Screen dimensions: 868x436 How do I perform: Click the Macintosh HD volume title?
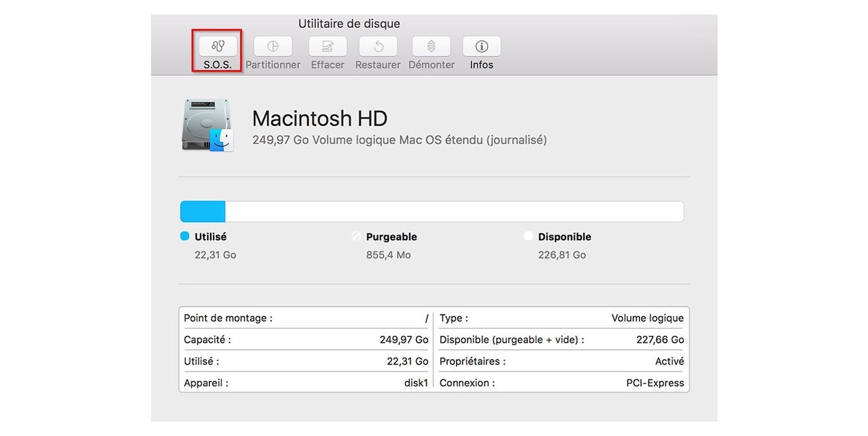(x=319, y=119)
